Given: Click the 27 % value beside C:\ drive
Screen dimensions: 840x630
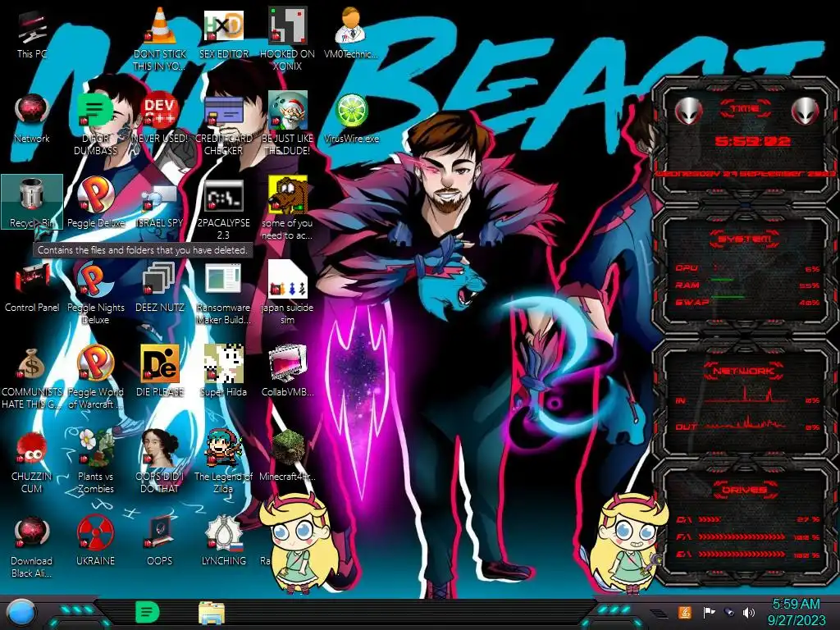Looking at the screenshot, I should tap(808, 519).
